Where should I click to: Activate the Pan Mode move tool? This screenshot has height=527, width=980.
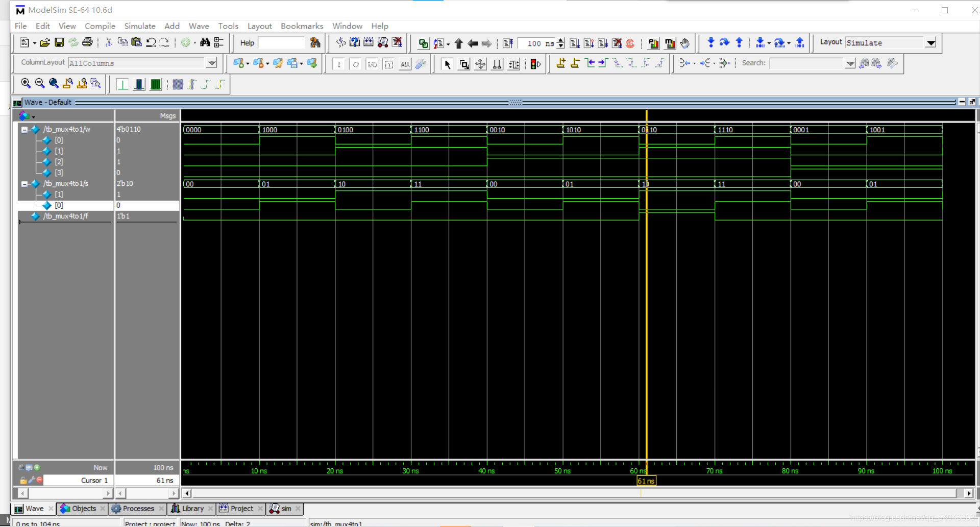480,64
